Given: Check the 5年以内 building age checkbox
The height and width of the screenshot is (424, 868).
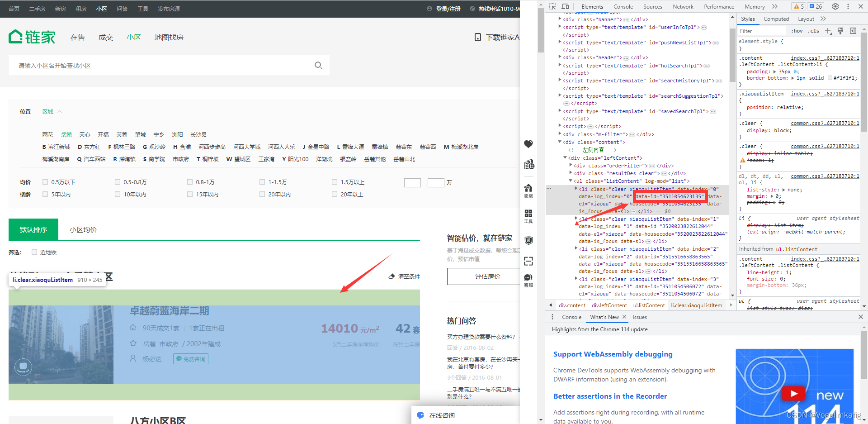Looking at the screenshot, I should 45,194.
